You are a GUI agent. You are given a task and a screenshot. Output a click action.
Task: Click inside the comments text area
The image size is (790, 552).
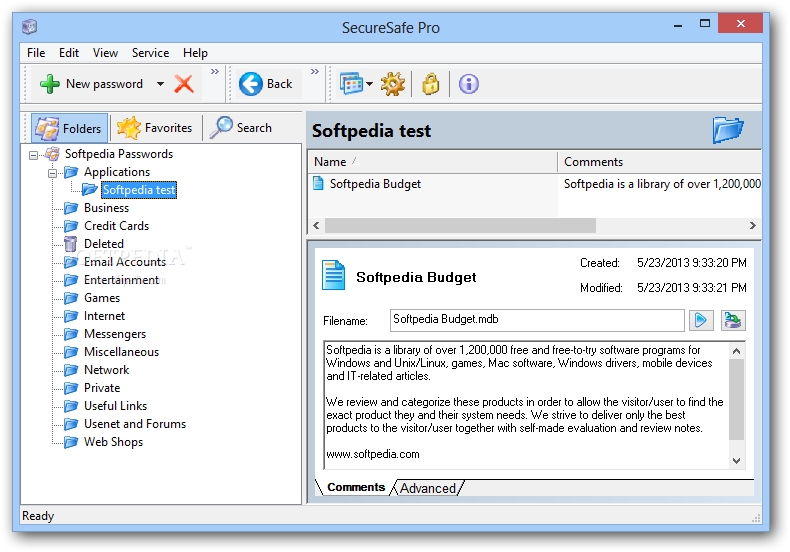tap(526, 405)
